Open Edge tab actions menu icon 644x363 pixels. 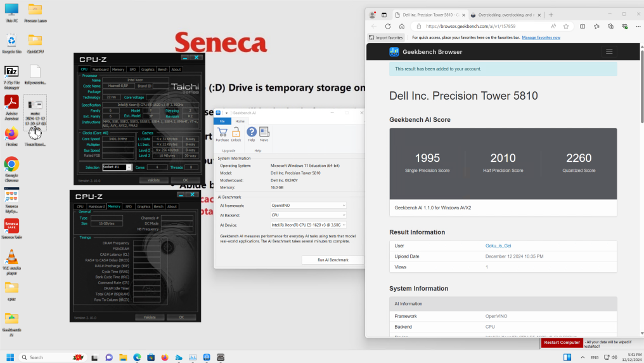pos(384,15)
